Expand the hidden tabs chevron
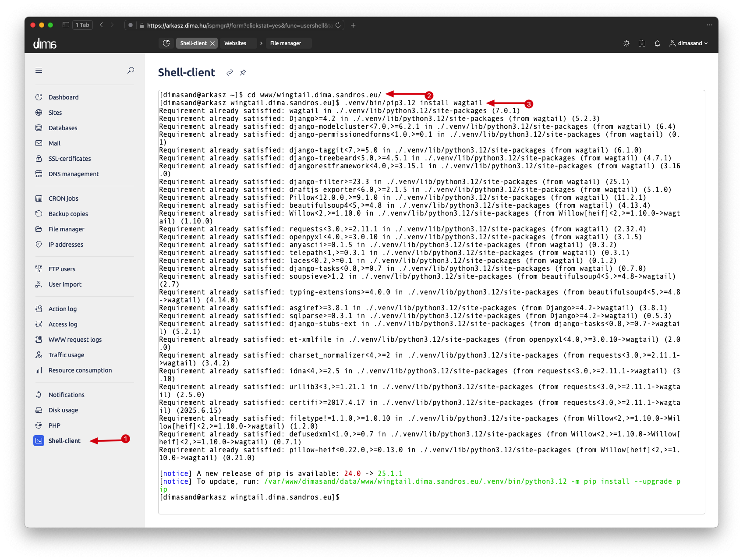The height and width of the screenshot is (560, 743). point(261,43)
